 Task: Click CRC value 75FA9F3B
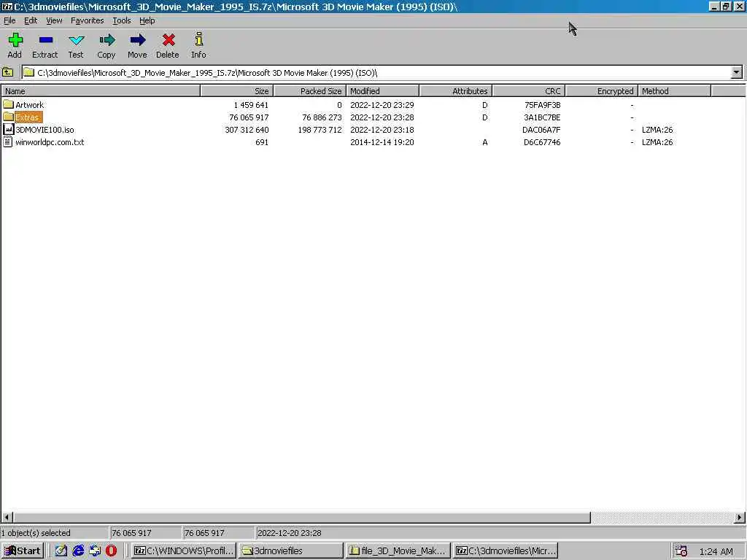click(x=542, y=105)
